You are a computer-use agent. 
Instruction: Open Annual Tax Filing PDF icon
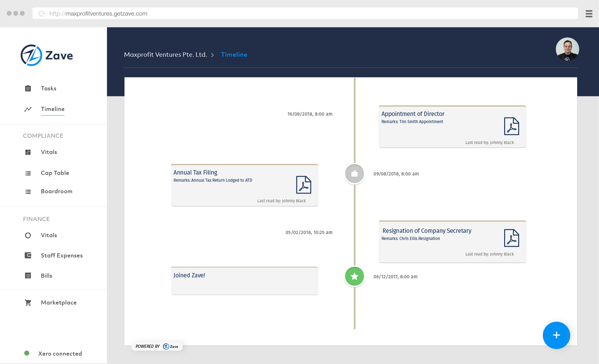pyautogui.click(x=304, y=185)
